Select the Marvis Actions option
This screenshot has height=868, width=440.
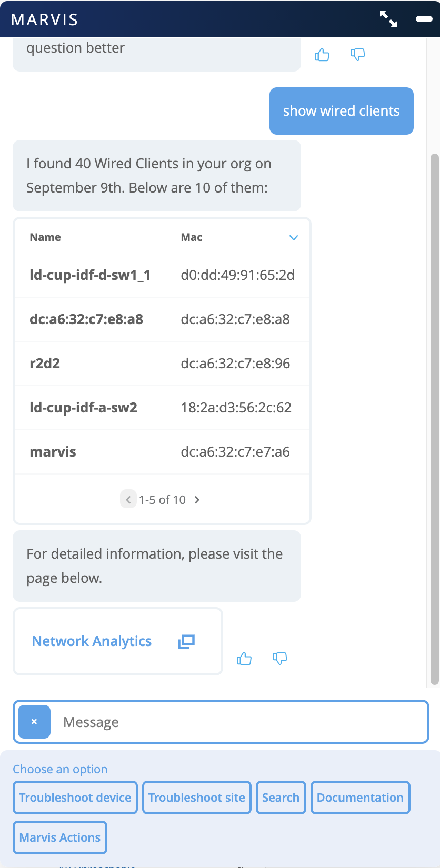tap(60, 837)
